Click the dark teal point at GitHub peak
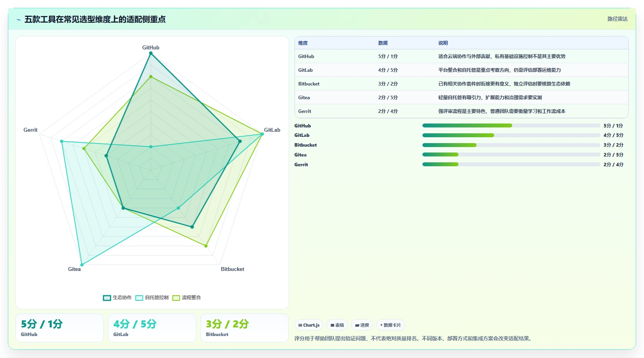 click(151, 53)
